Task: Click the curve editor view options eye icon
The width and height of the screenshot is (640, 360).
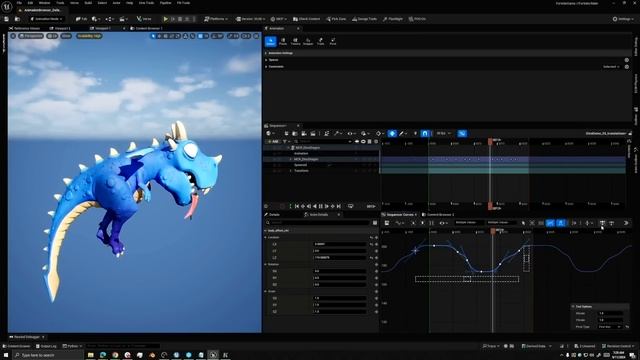Action: [443, 223]
